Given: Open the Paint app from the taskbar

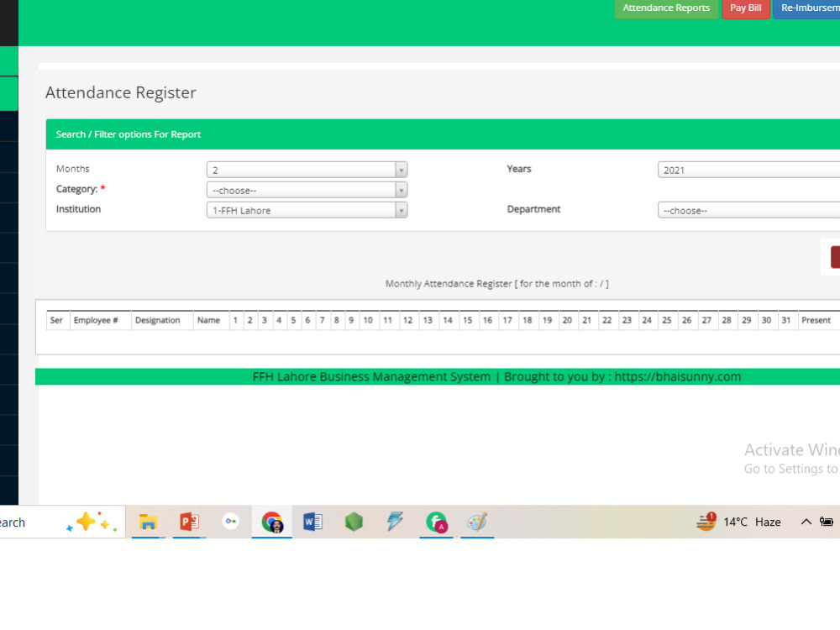Looking at the screenshot, I should (x=477, y=522).
